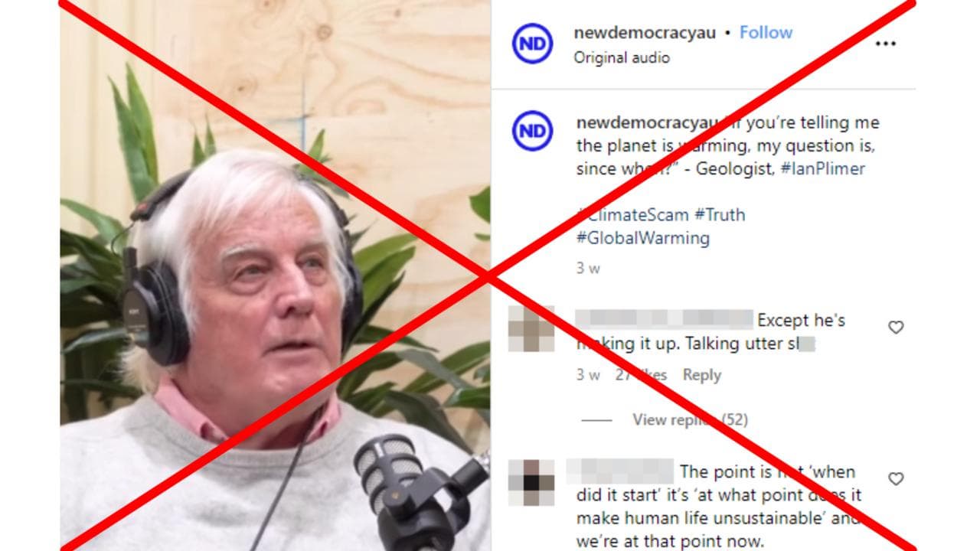Reply to the first comment
980x551 pixels.
coord(702,375)
